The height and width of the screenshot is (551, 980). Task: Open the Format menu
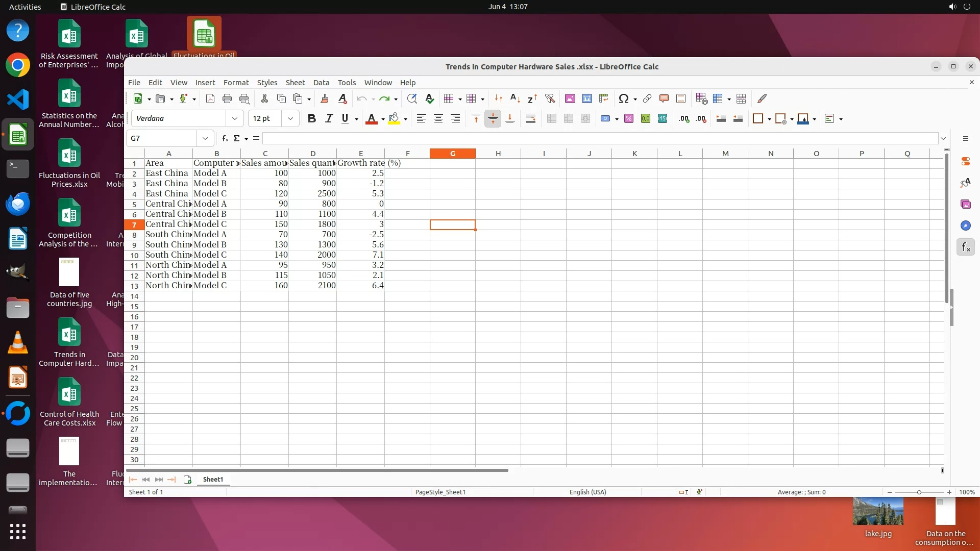click(236, 83)
